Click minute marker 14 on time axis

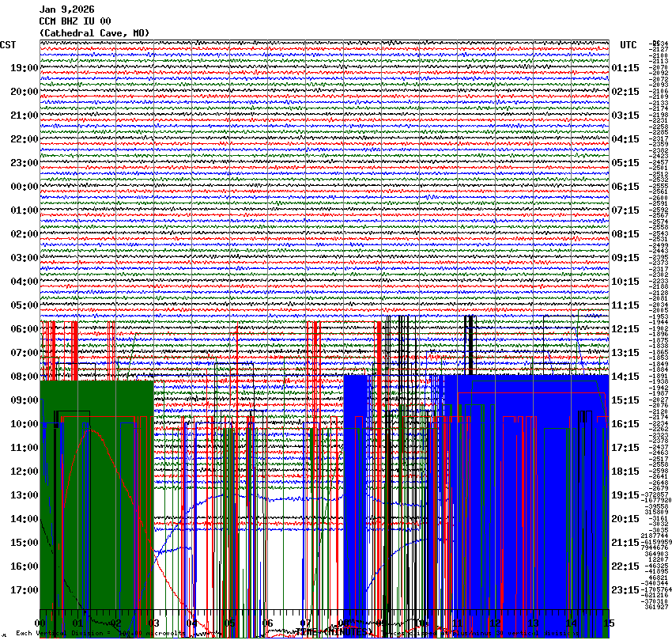571,623
